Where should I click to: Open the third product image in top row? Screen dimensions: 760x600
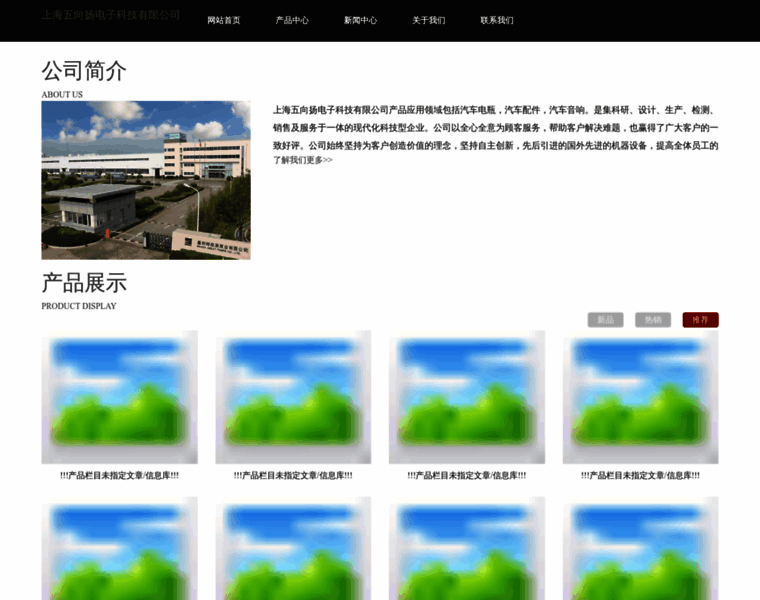(467, 397)
